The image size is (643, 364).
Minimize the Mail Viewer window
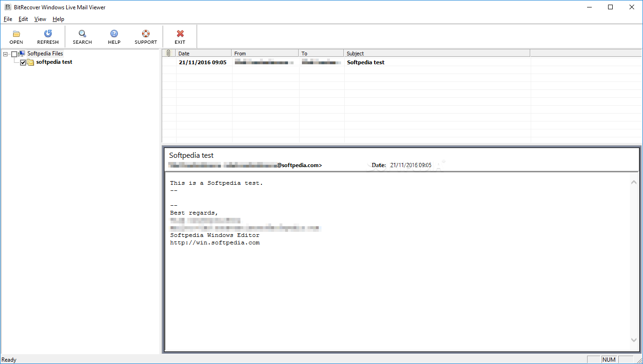click(x=589, y=7)
